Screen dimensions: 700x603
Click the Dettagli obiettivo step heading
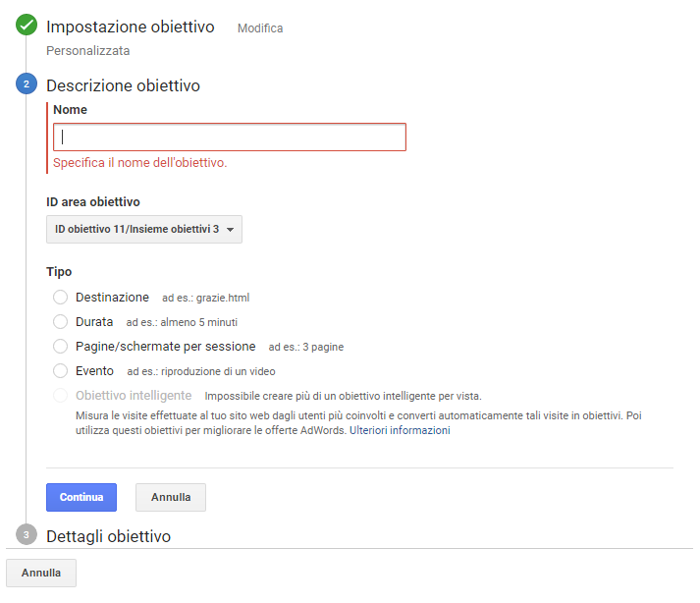coord(108,536)
